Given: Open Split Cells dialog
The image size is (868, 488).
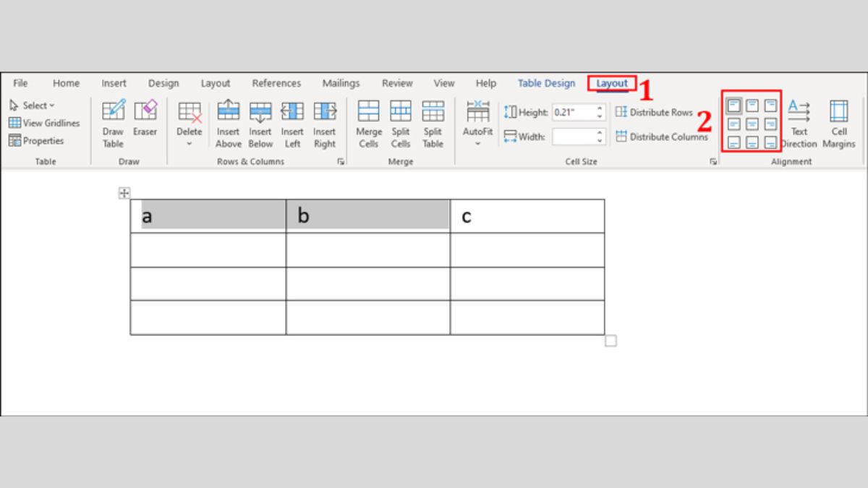Looking at the screenshot, I should (401, 121).
